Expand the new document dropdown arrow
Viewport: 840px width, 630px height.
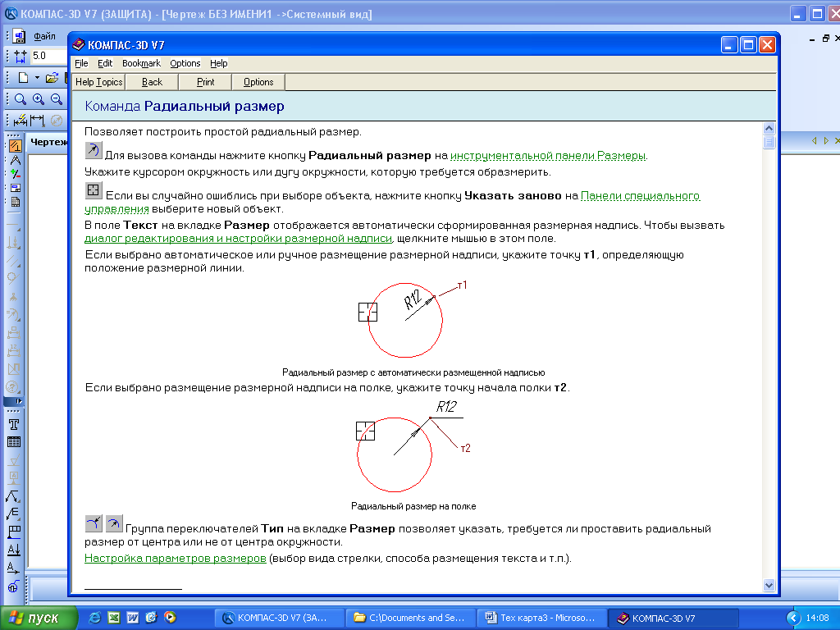click(37, 78)
